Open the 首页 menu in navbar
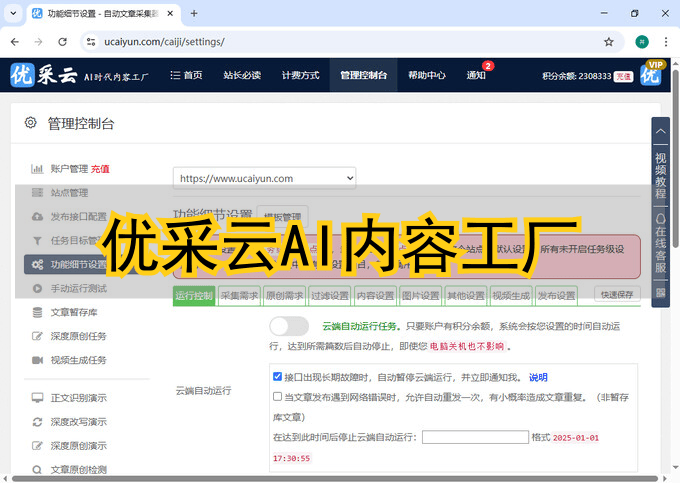Viewport: 680px width, 483px height. (x=186, y=75)
